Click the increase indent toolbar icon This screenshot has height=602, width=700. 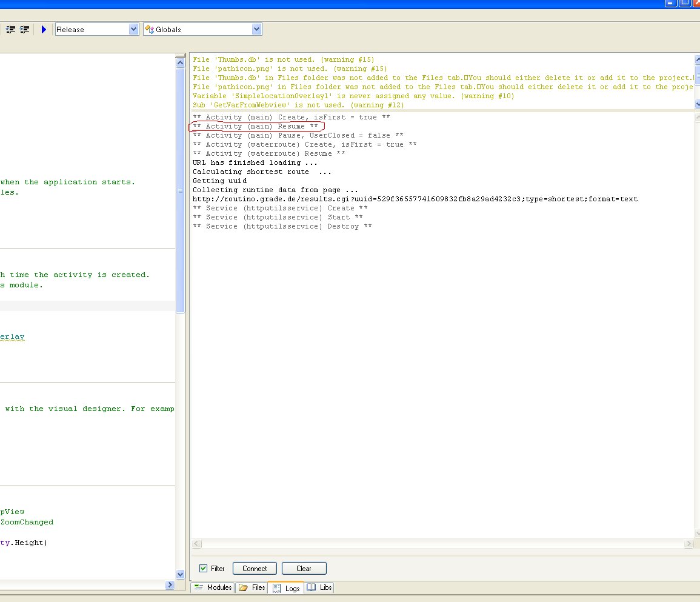point(25,30)
